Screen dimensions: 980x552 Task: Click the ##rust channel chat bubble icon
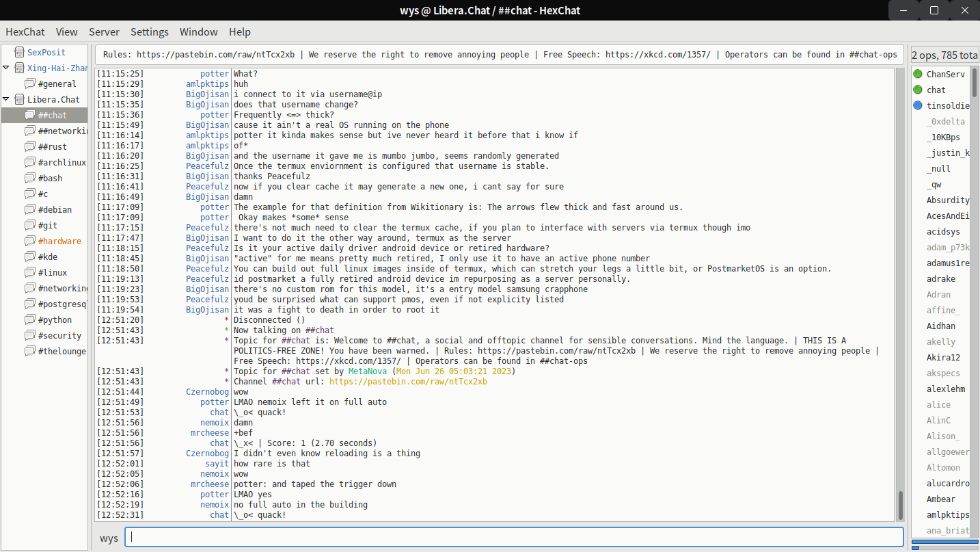29,146
